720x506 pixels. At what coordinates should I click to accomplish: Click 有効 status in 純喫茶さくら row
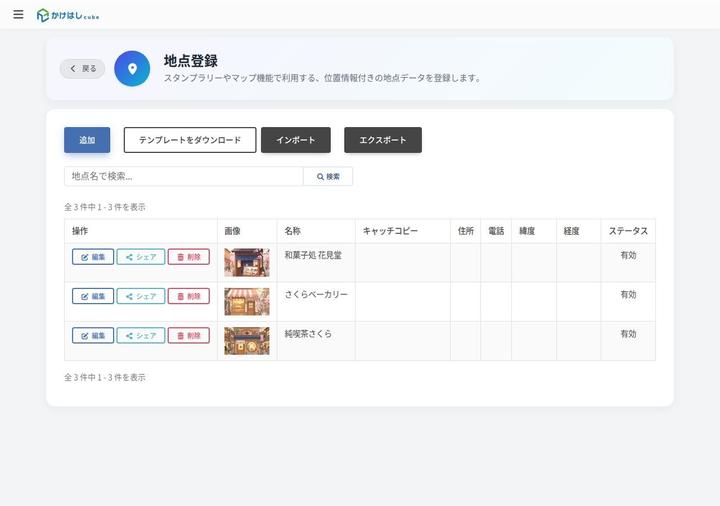629,334
